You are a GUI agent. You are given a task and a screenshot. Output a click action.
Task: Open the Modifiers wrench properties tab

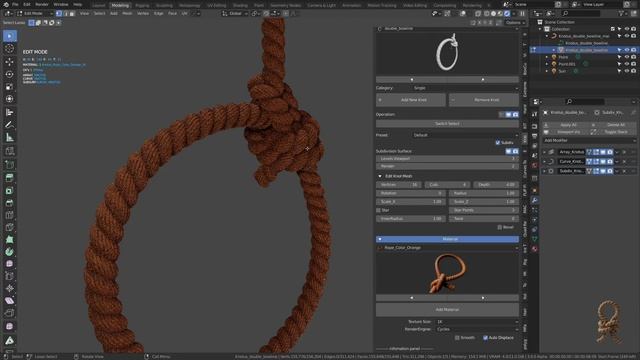[x=534, y=200]
